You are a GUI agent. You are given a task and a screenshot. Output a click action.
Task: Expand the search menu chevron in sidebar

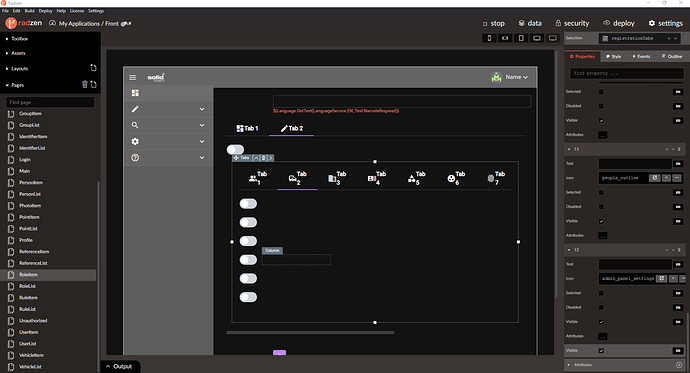(x=202, y=125)
